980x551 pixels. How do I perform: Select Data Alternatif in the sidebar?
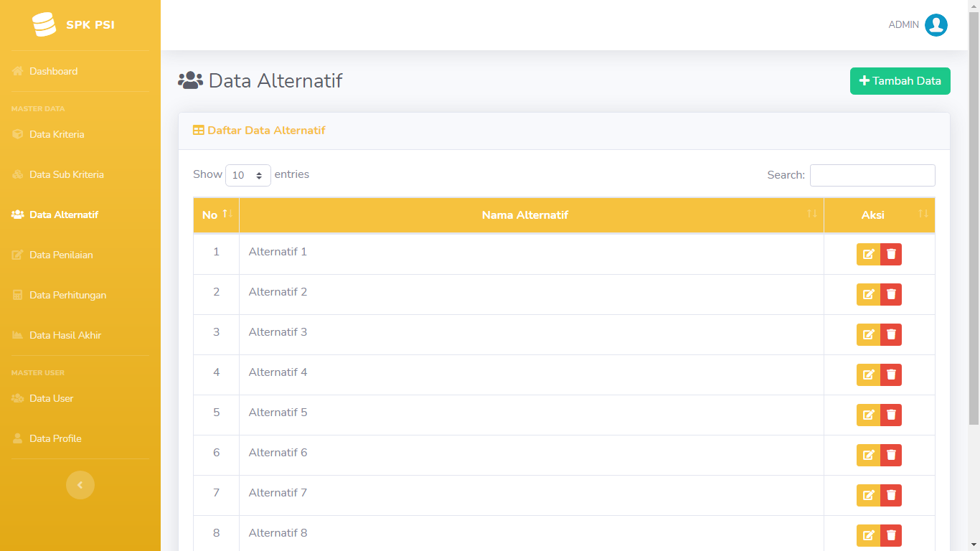pyautogui.click(x=80, y=215)
